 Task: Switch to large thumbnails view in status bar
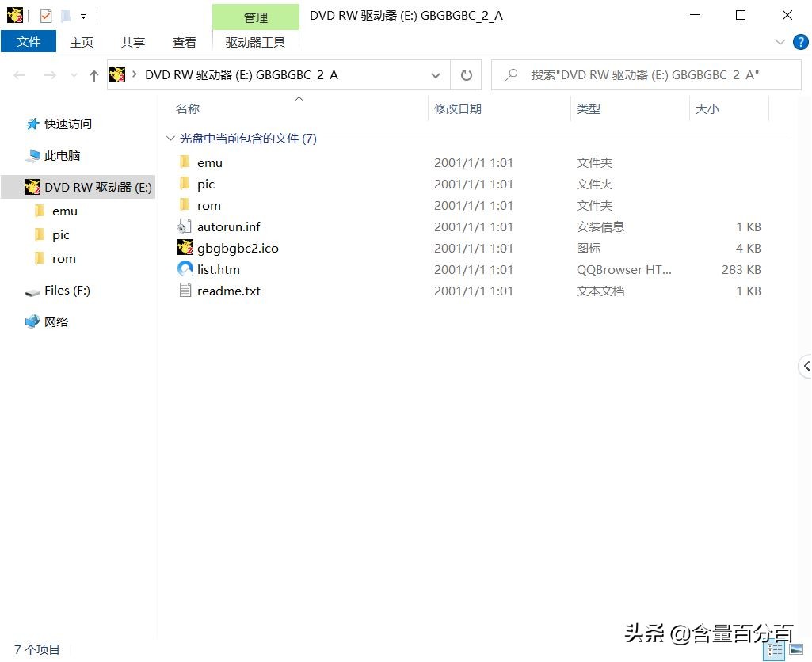pos(795,649)
